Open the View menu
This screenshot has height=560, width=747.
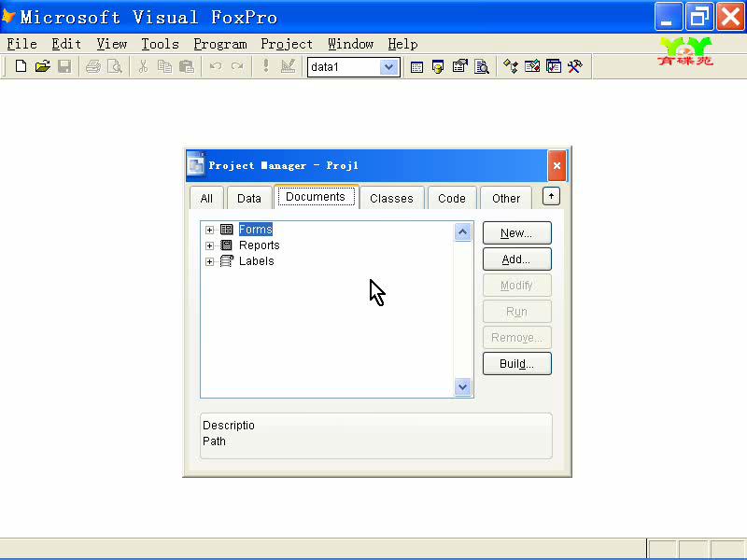pos(112,44)
